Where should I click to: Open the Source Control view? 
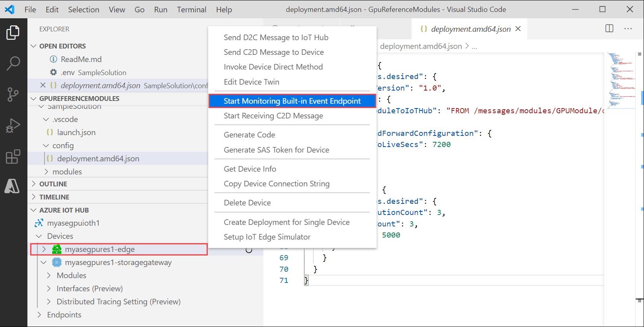tap(13, 95)
